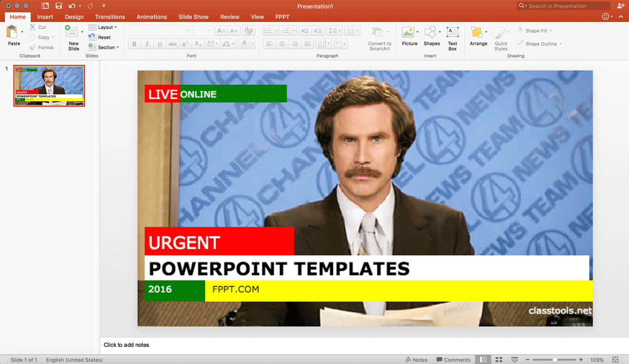Click the Increase Indent icon
This screenshot has width=629, height=364.
pyautogui.click(x=318, y=31)
